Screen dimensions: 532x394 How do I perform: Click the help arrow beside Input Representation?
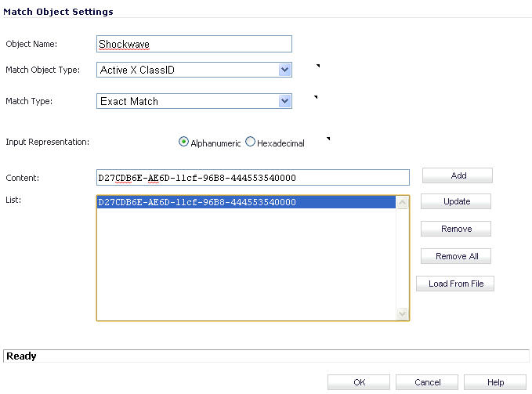click(328, 139)
